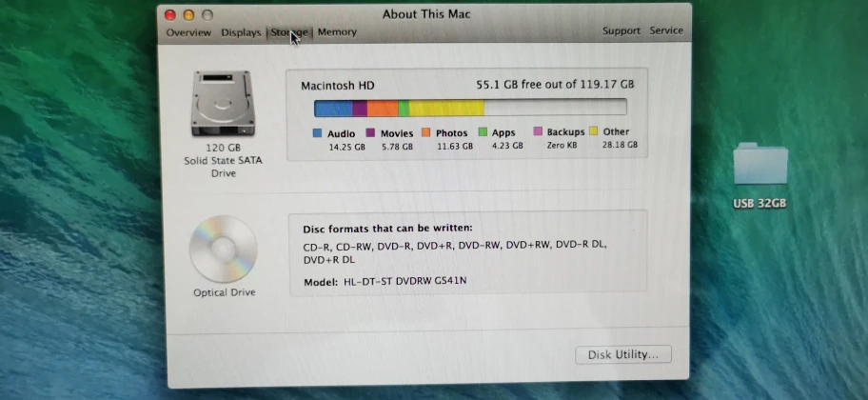The width and height of the screenshot is (868, 400).
Task: Click the yellow Other legend swatch
Action: tap(594, 131)
